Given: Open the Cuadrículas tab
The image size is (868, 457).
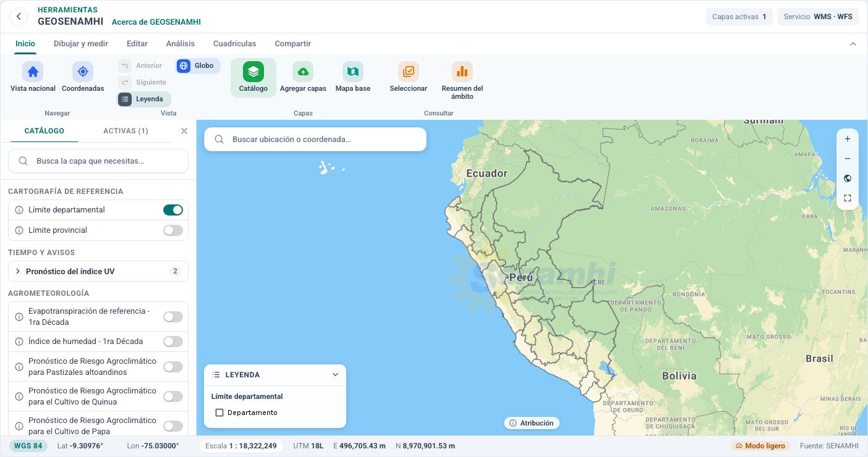Looking at the screenshot, I should pyautogui.click(x=235, y=44).
